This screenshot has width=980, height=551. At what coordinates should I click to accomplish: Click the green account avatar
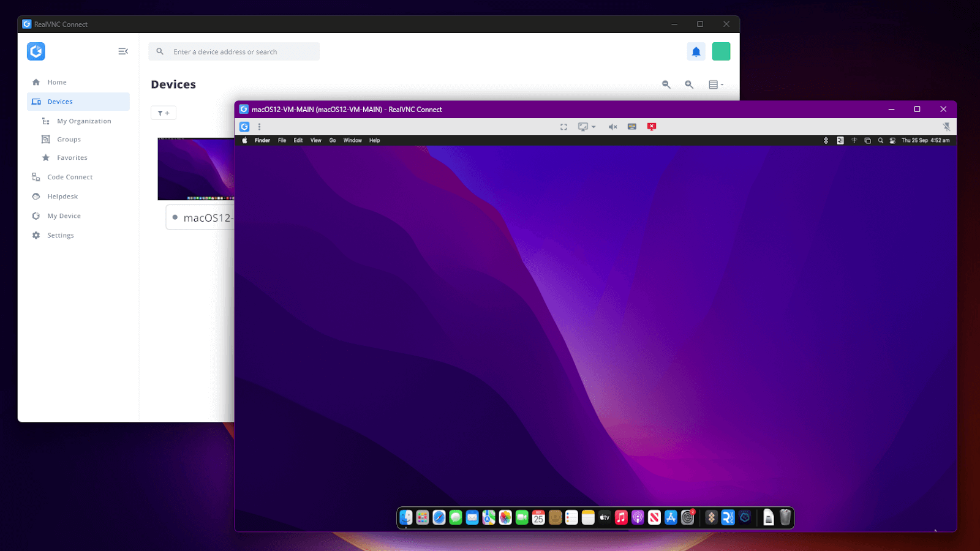click(721, 52)
